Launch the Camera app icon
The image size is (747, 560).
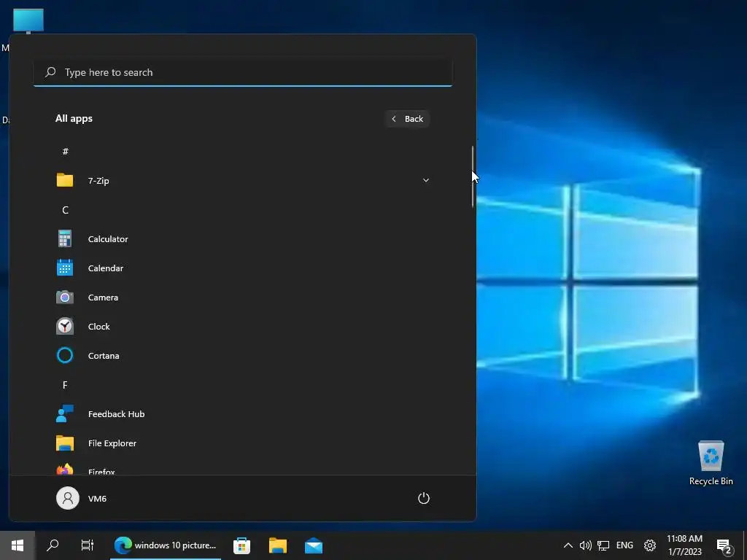tap(65, 297)
